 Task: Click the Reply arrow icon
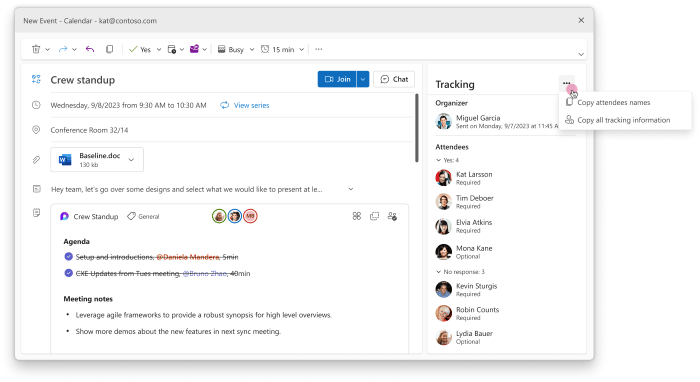[90, 49]
